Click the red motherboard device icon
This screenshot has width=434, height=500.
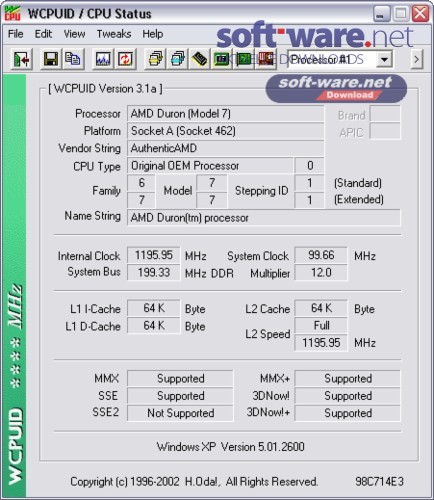pyautogui.click(x=265, y=59)
